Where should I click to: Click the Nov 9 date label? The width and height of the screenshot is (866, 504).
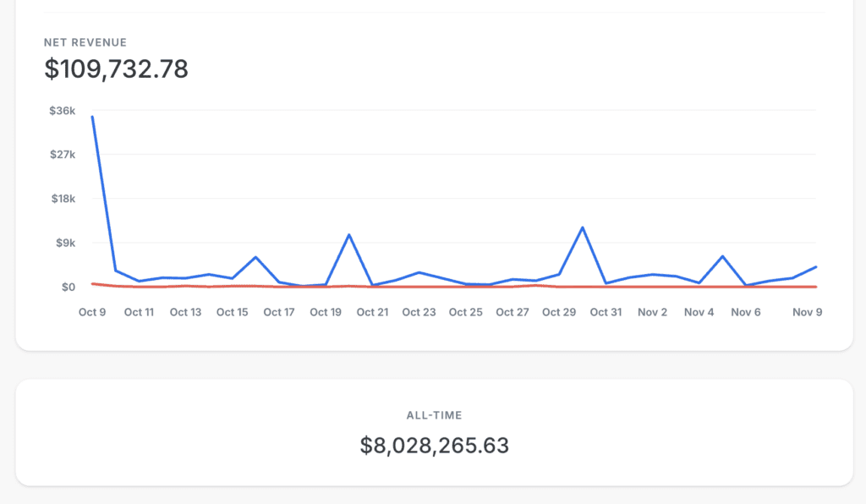pos(808,312)
